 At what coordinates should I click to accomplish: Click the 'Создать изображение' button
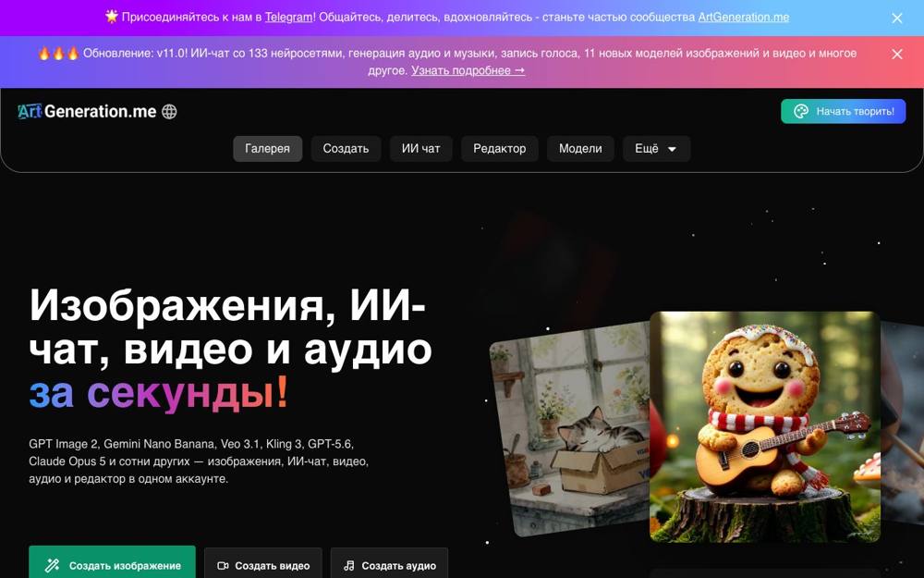tap(112, 564)
